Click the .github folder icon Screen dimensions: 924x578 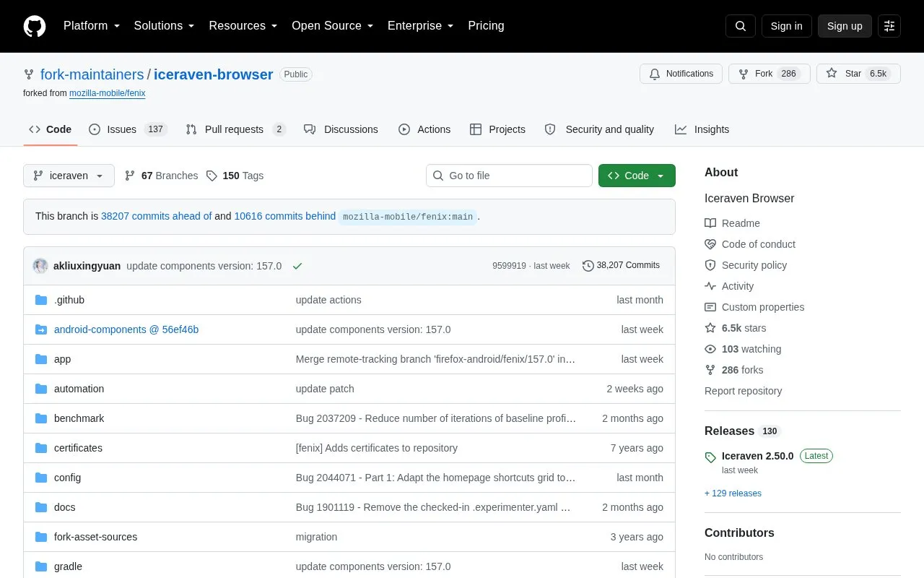click(41, 300)
